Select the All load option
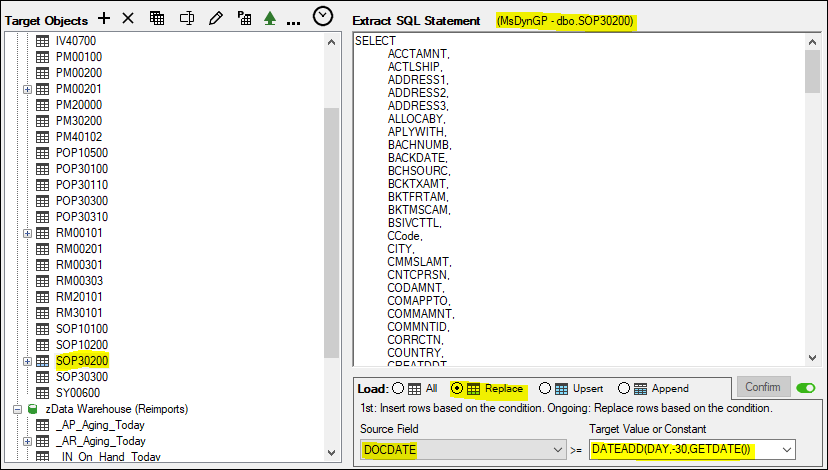Image resolution: width=828 pixels, height=470 pixels. coord(399,388)
